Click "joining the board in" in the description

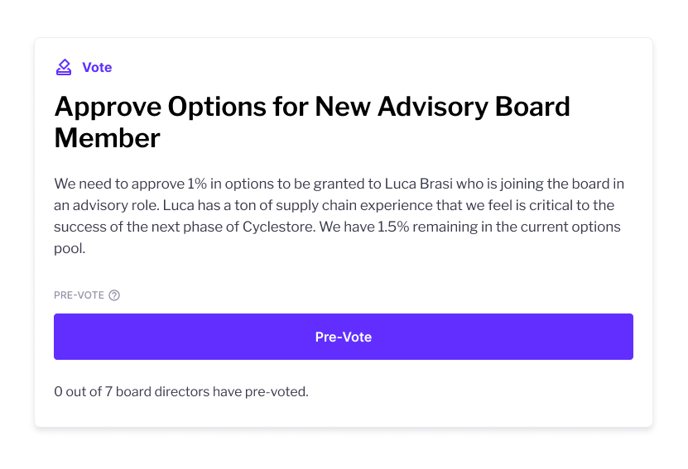coord(564,184)
